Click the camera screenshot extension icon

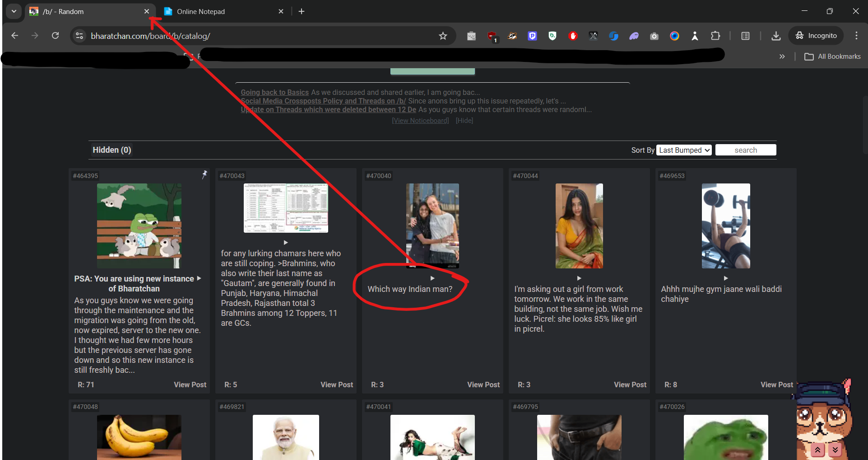(x=654, y=36)
